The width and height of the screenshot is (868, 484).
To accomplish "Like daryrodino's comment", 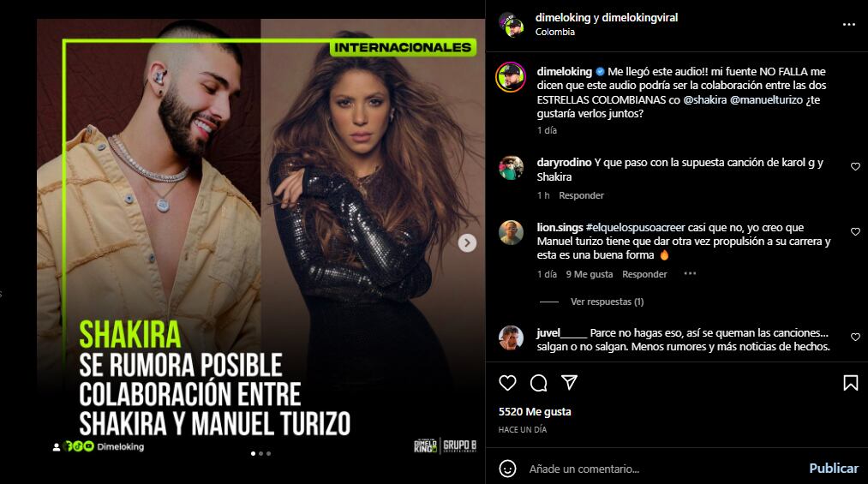I will 855,166.
